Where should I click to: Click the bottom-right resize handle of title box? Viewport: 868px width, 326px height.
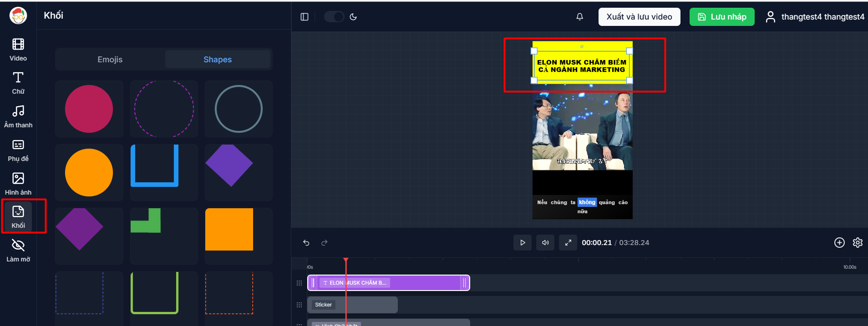[630, 80]
